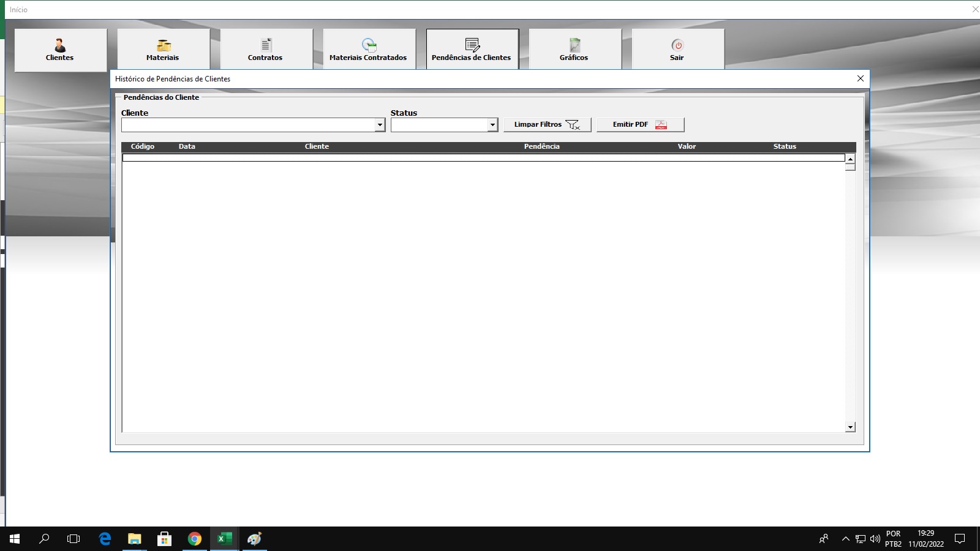The width and height of the screenshot is (980, 551).
Task: Open the Paint app in taskbar
Action: pyautogui.click(x=254, y=539)
